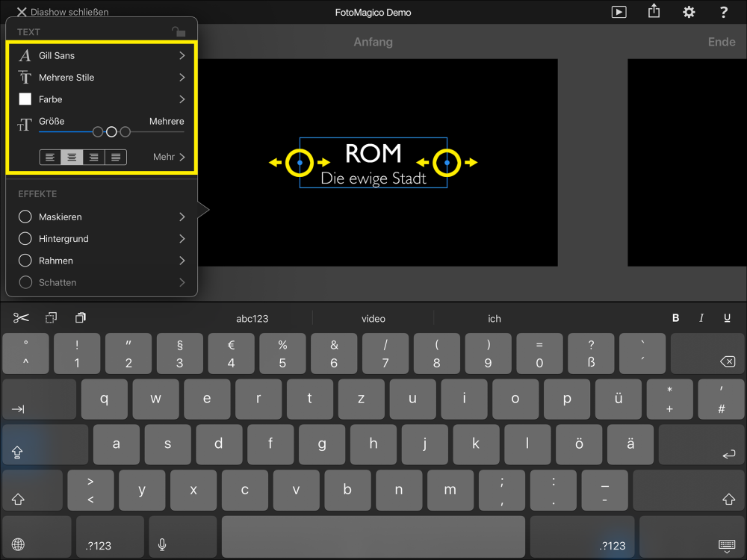
Task: Choose video keyboard suggestion
Action: pyautogui.click(x=373, y=319)
